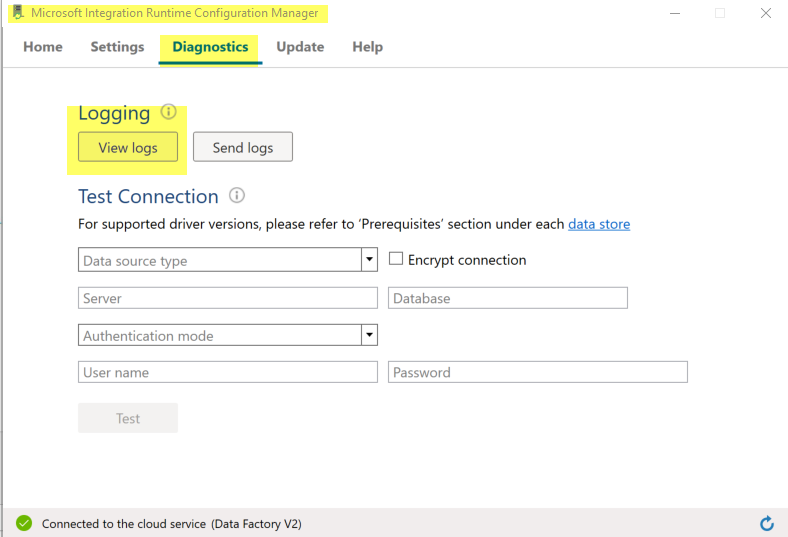
Task: Click the Send logs button
Action: pos(243,147)
